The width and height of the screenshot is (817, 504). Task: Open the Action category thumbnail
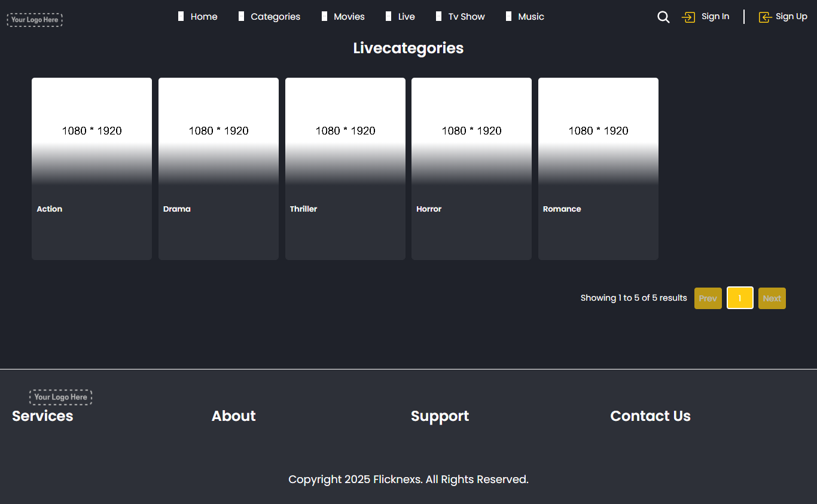pos(92,132)
